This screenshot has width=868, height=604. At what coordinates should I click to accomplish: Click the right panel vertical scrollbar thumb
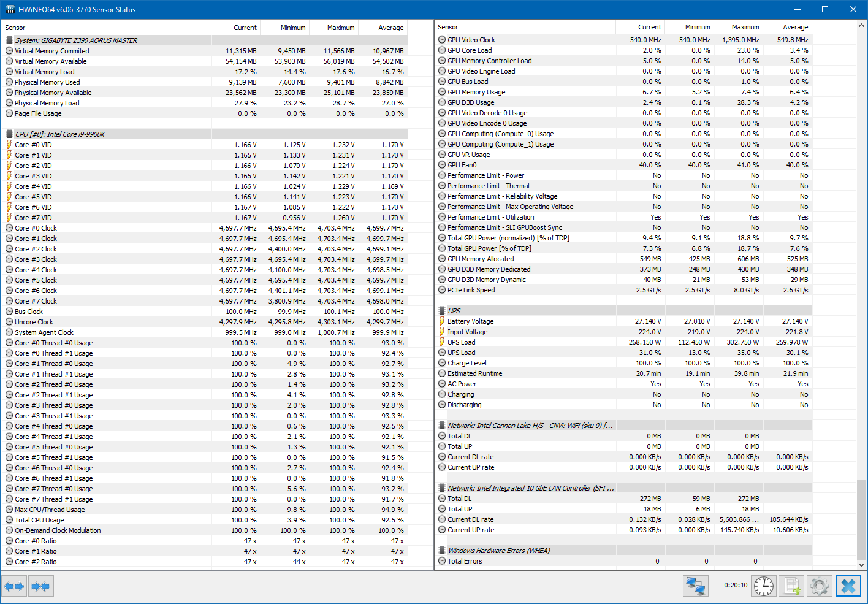[862, 519]
